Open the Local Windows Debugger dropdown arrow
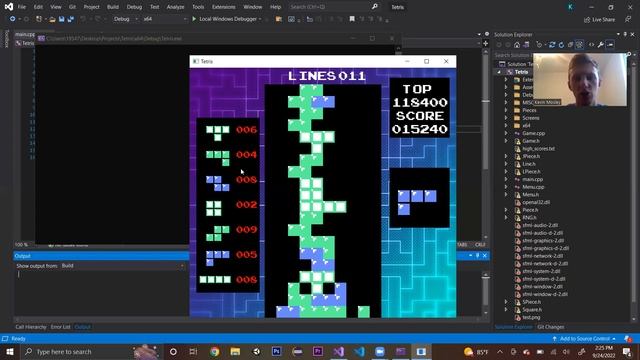The width and height of the screenshot is (640, 360). (x=260, y=19)
